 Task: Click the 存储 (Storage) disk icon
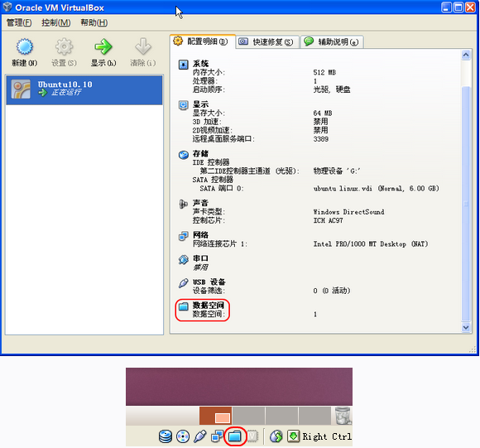tap(184, 155)
